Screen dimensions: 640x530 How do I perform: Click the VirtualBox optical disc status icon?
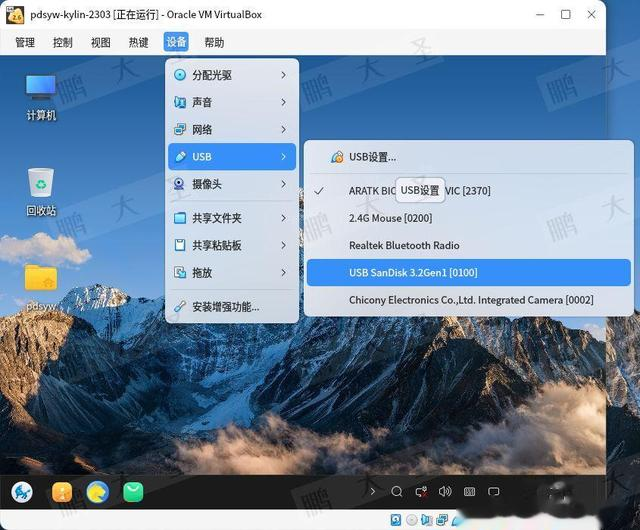click(x=412, y=520)
